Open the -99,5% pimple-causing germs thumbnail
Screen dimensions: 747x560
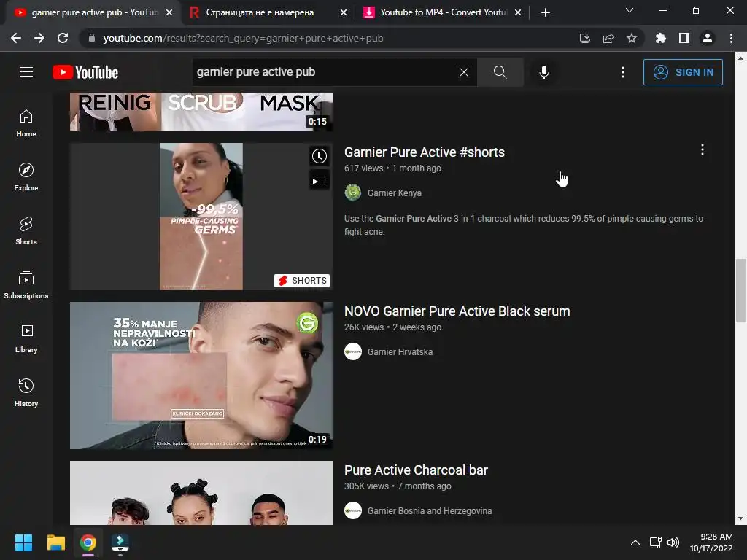[201, 216]
